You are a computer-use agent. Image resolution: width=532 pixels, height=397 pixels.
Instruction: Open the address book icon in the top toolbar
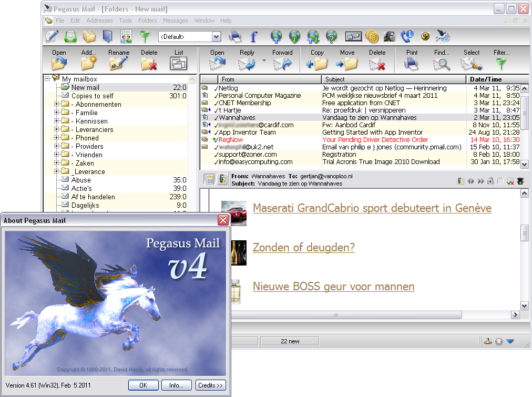point(107,36)
